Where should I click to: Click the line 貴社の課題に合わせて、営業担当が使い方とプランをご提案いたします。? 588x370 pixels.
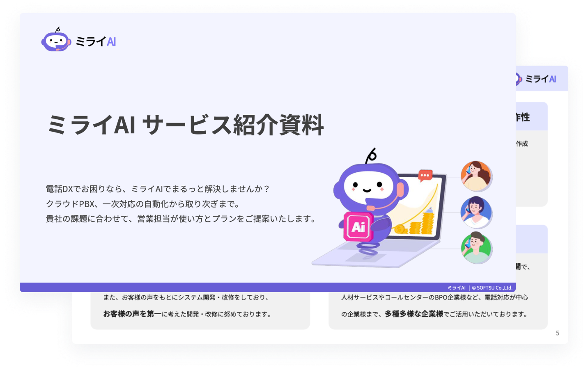point(181,219)
